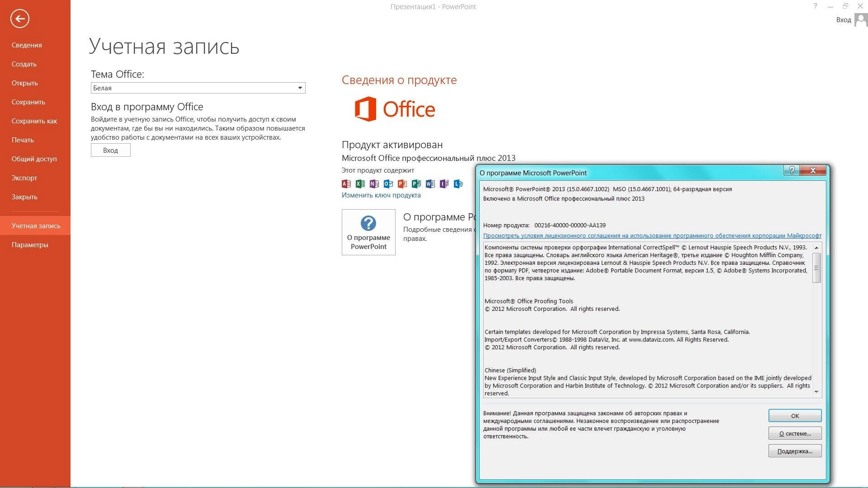Image resolution: width=868 pixels, height=488 pixels.
Task: Click the PowerPoint 2013 version line
Action: click(x=607, y=189)
